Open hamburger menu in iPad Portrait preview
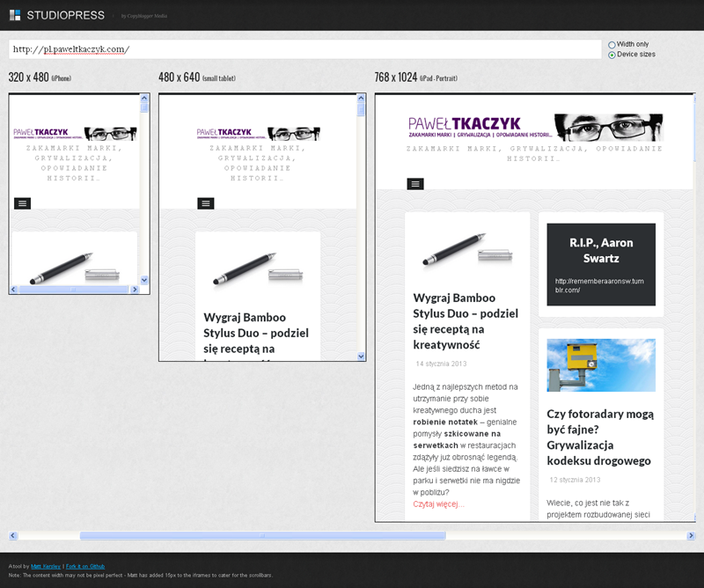 click(415, 184)
